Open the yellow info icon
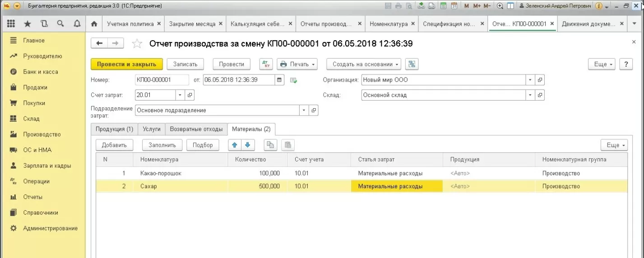This screenshot has width=644, height=258. pyautogui.click(x=599, y=6)
